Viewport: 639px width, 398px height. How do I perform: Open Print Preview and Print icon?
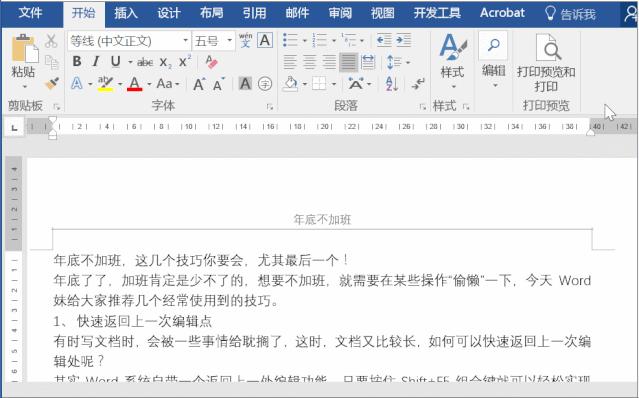coord(547,47)
